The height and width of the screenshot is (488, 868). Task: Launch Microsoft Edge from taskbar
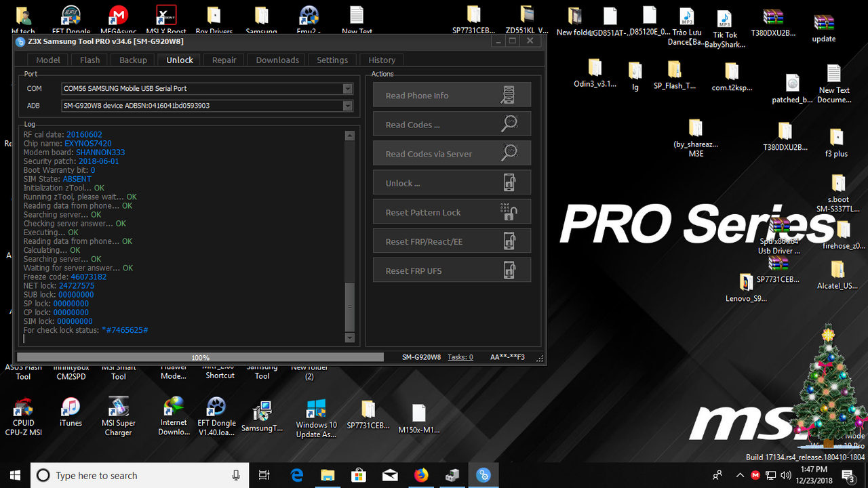tap(297, 475)
